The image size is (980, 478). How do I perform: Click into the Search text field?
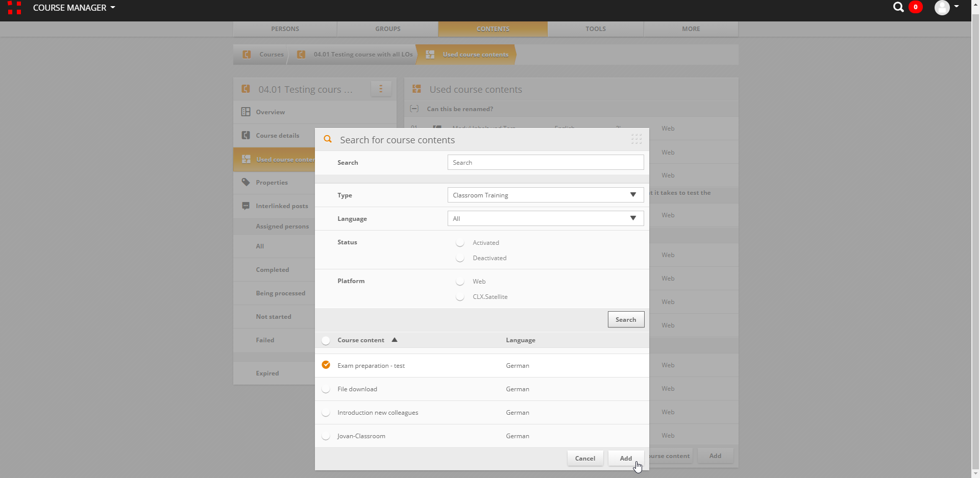tap(545, 162)
